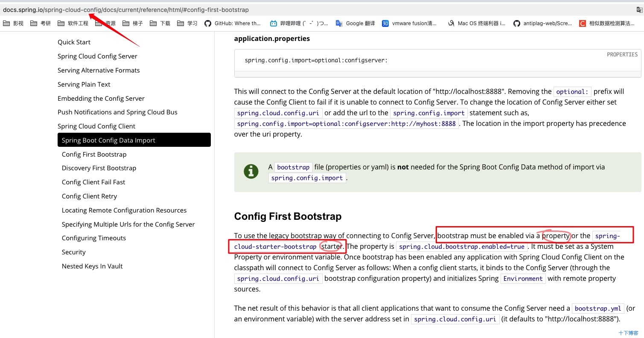Open the 考研 bookmarks folder
The width and height of the screenshot is (644, 338).
click(x=41, y=23)
